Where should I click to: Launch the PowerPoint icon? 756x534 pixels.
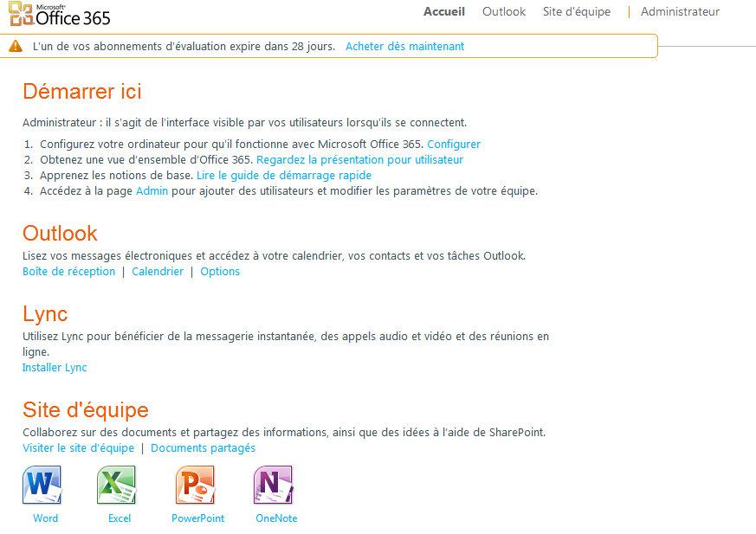(x=195, y=485)
